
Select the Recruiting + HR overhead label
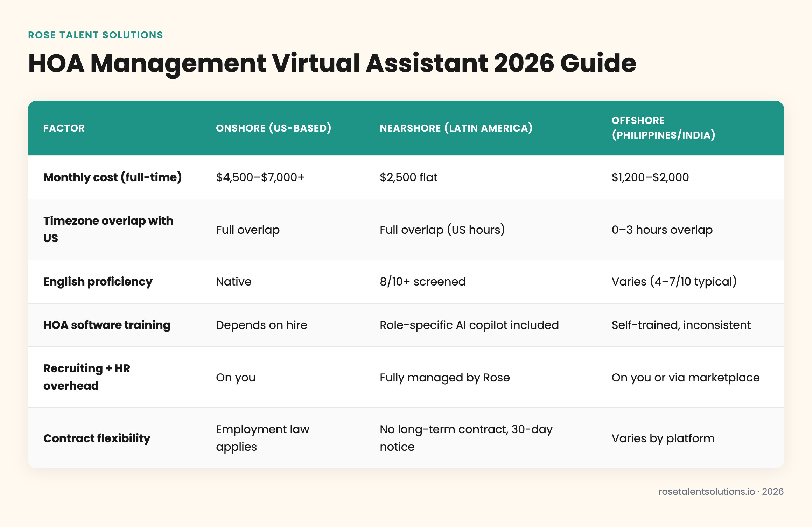coord(87,377)
